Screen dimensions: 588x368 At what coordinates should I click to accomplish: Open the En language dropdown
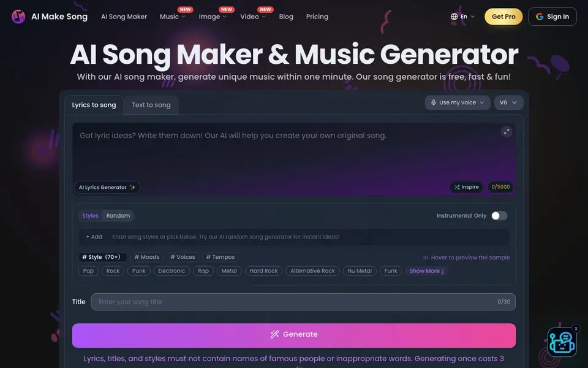tap(463, 17)
